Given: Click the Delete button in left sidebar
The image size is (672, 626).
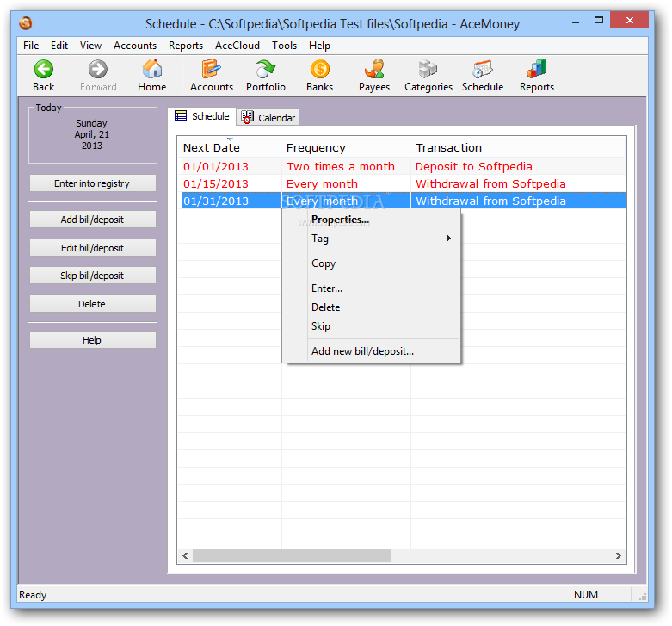Looking at the screenshot, I should click(x=93, y=304).
